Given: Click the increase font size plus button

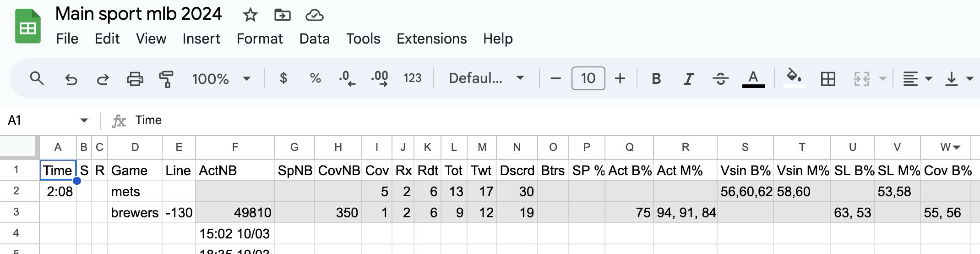Looking at the screenshot, I should pos(620,78).
